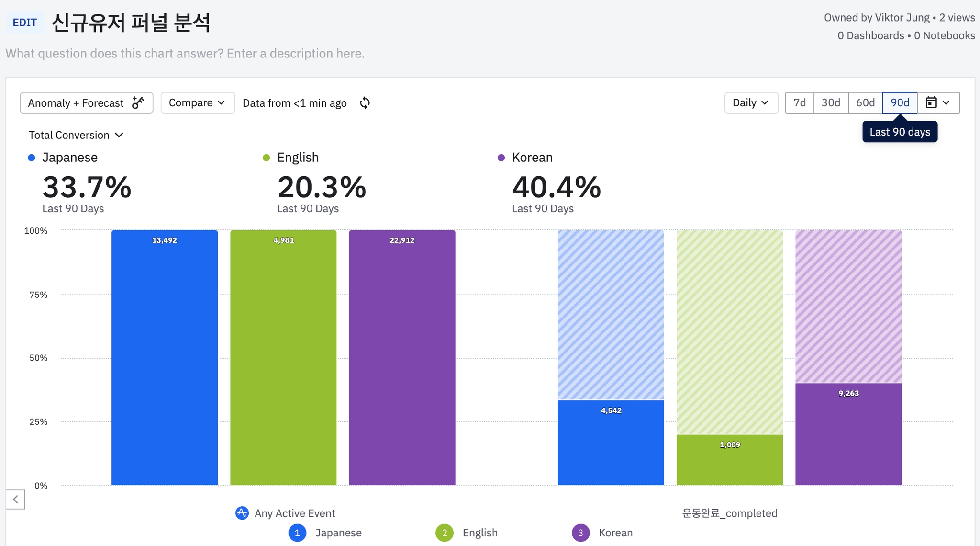Switch to the 30d time range
This screenshot has width=980, height=546.
coord(831,102)
